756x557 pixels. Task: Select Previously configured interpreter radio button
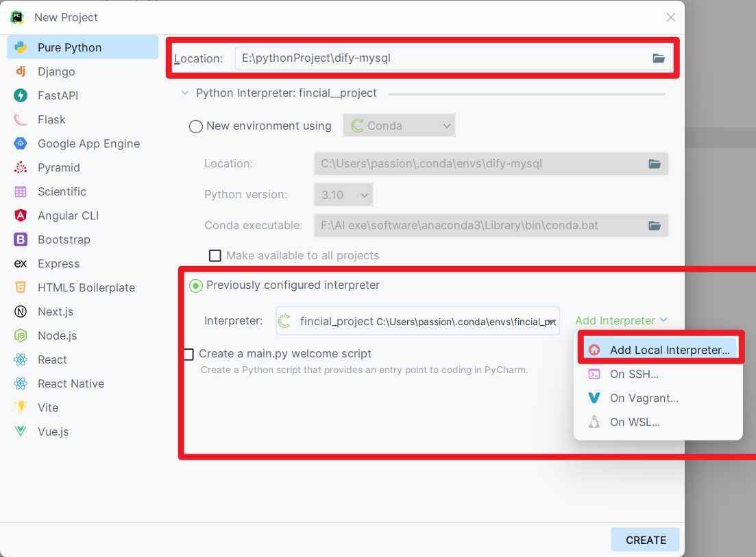pos(196,286)
